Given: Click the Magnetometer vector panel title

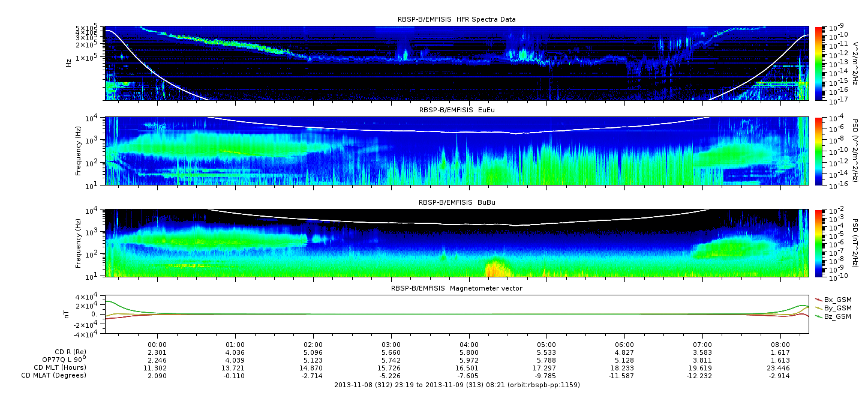Looking at the screenshot, I should point(456,289).
